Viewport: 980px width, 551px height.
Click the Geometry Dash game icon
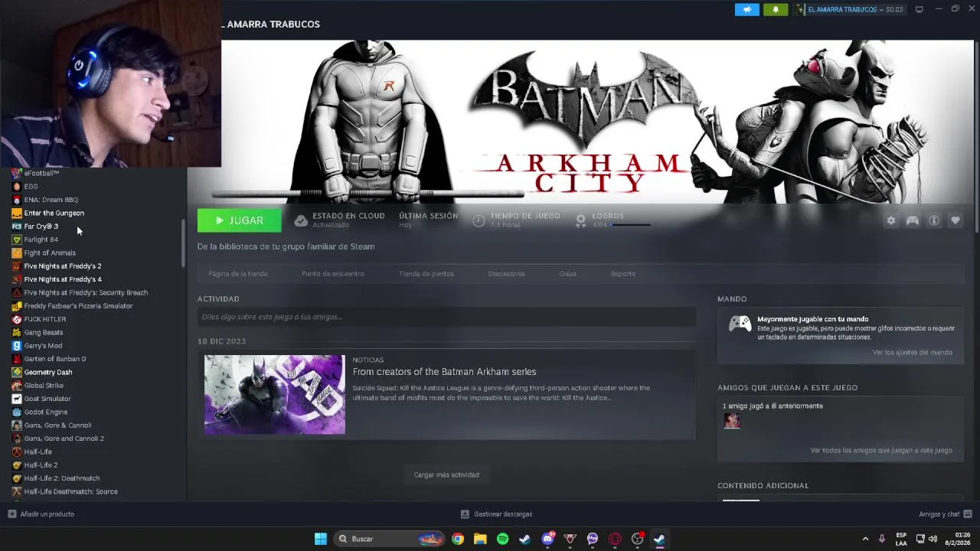point(17,373)
